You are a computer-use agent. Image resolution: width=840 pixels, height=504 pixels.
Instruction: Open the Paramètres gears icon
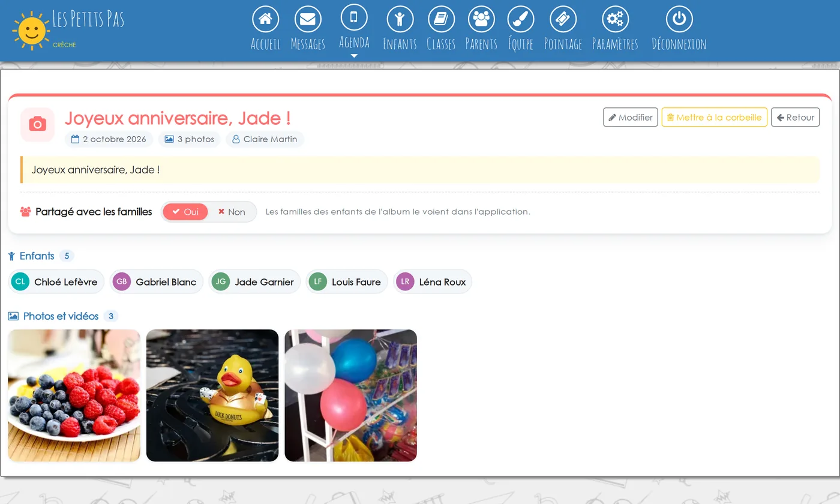coord(615,19)
